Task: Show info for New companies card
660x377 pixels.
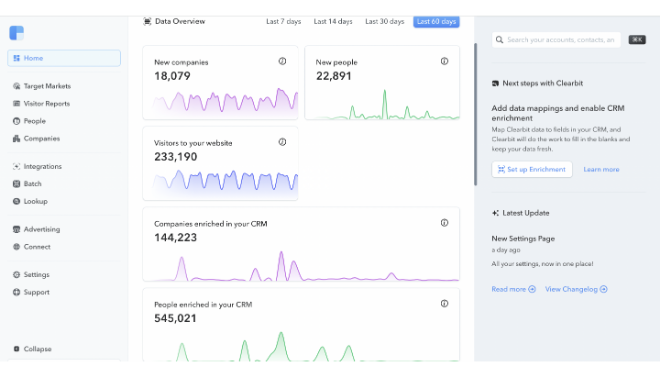Action: [x=282, y=61]
